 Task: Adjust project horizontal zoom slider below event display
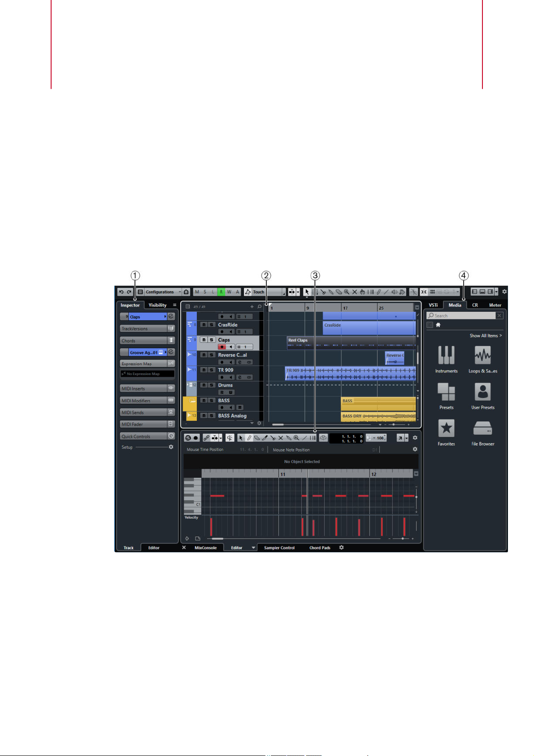(x=394, y=424)
